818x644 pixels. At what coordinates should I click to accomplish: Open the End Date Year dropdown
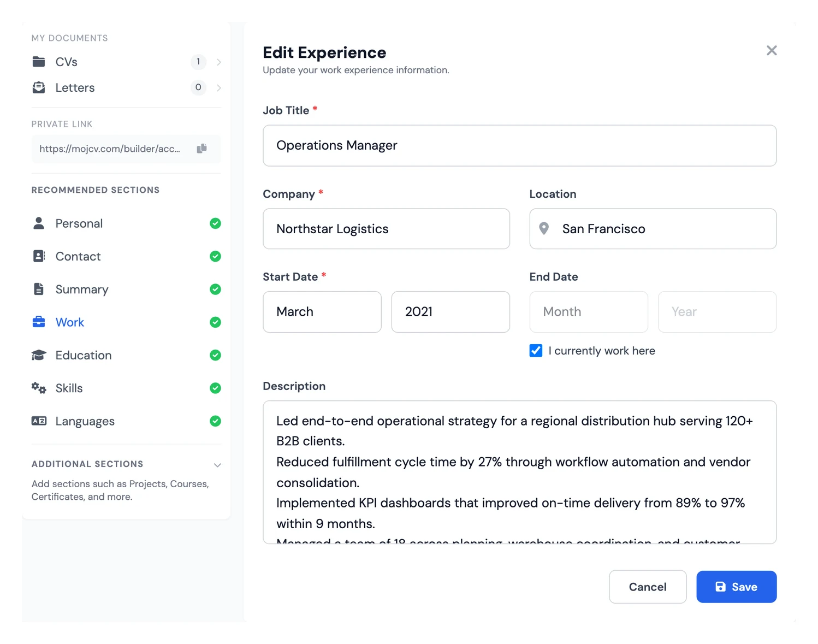(717, 312)
